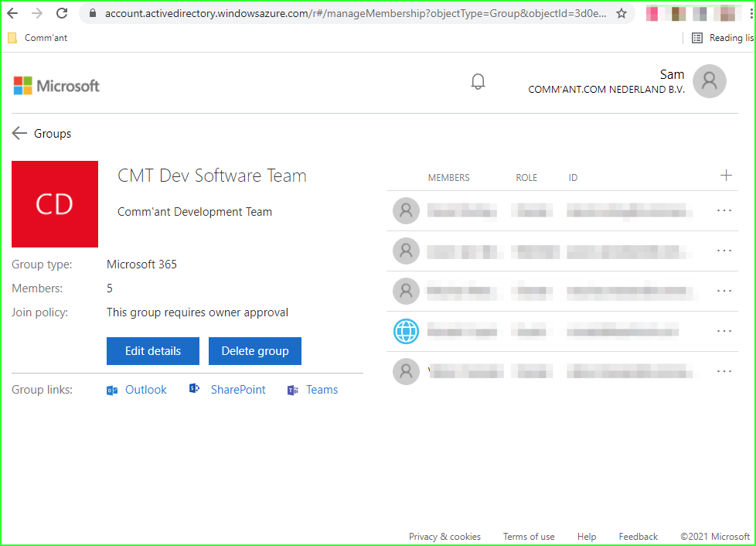The image size is (756, 546).
Task: Click the third member's avatar icon
Action: [406, 291]
